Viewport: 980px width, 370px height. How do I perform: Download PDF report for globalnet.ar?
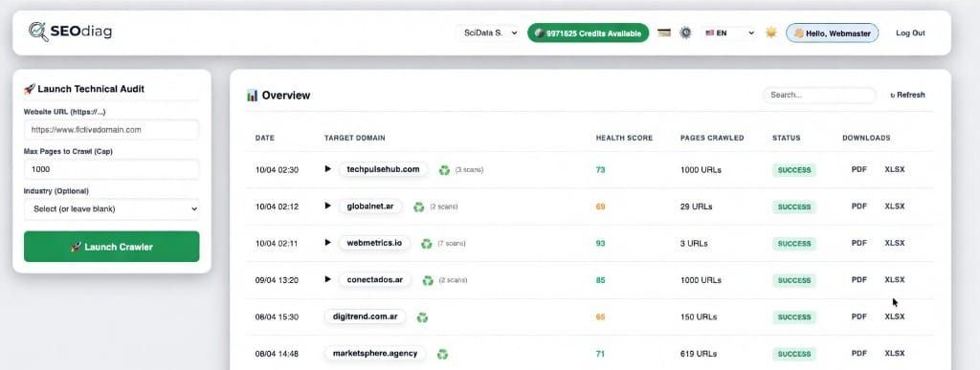859,207
